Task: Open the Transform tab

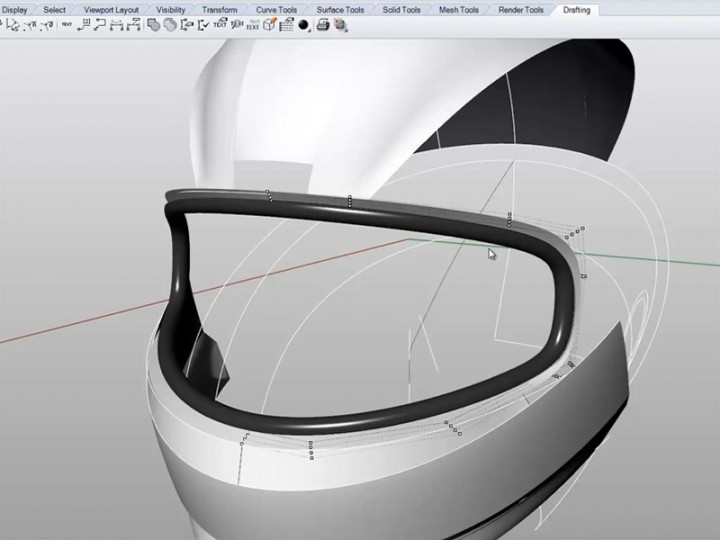Action: (x=219, y=10)
